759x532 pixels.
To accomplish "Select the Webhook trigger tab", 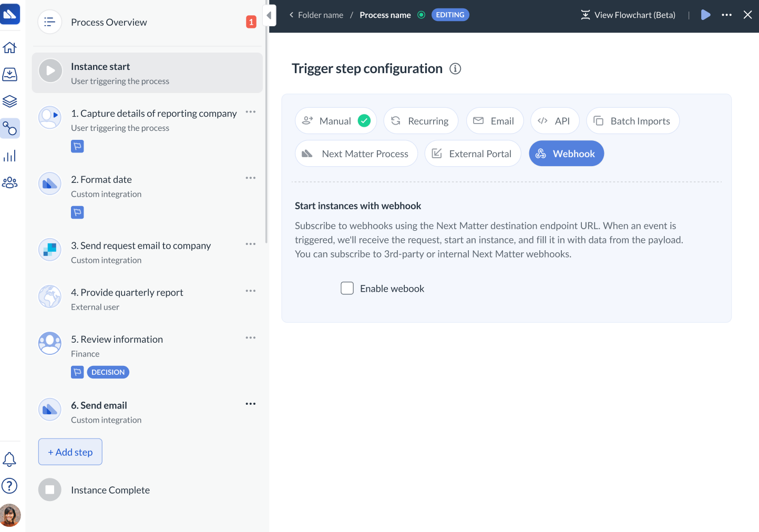I will [x=567, y=154].
